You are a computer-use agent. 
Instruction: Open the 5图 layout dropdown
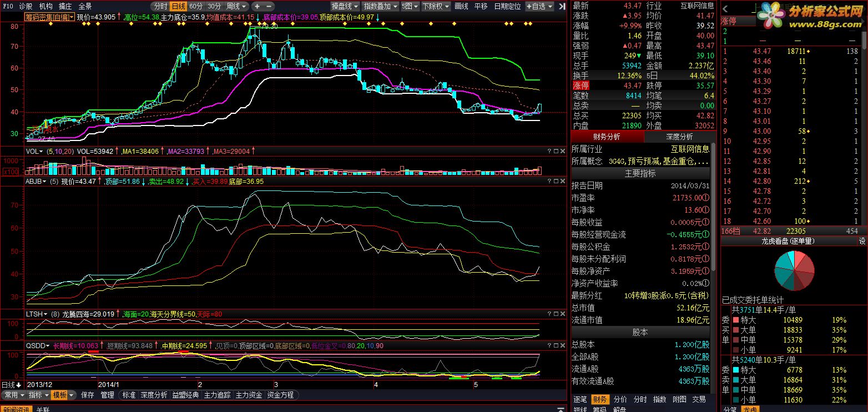[410, 6]
